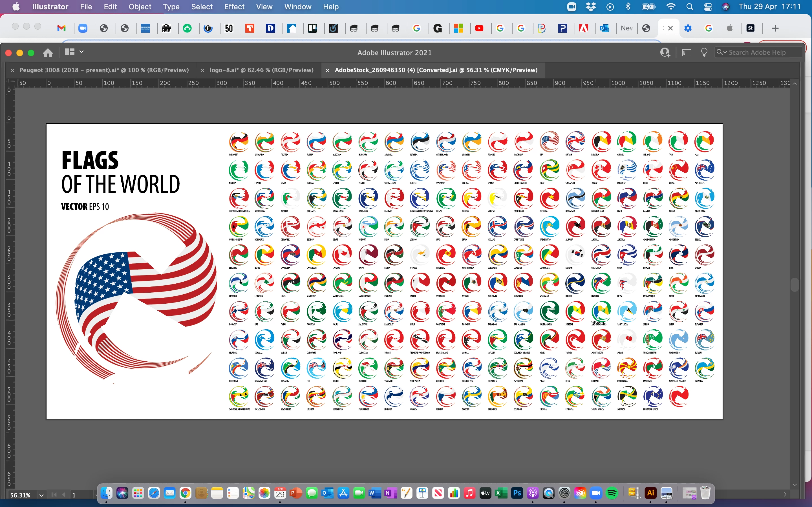This screenshot has width=812, height=507.
Task: Click the vertical scrollbar thumb
Action: click(795, 285)
